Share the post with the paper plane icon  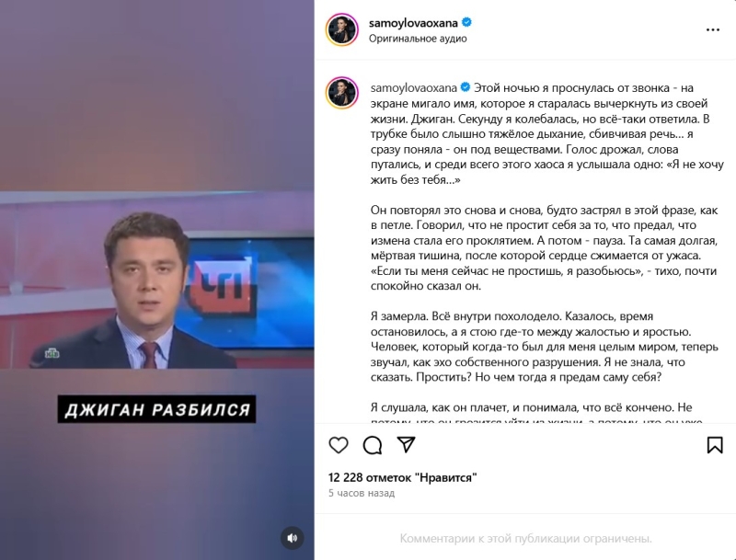(x=406, y=444)
